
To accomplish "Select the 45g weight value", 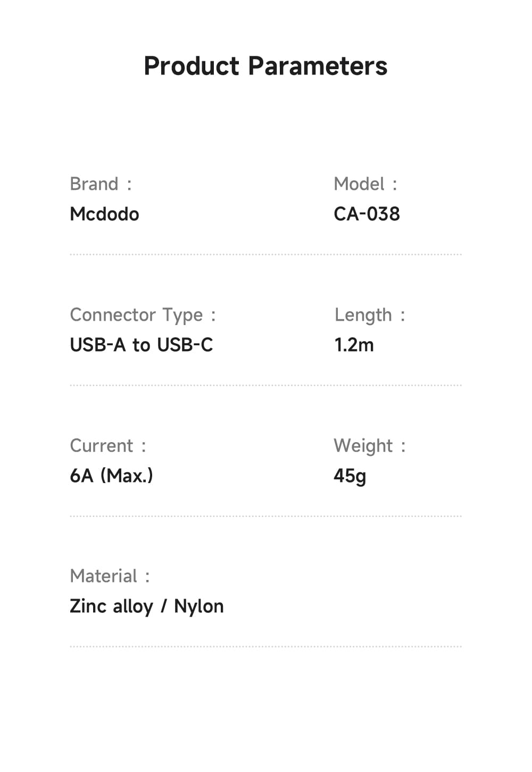I will click(x=350, y=476).
